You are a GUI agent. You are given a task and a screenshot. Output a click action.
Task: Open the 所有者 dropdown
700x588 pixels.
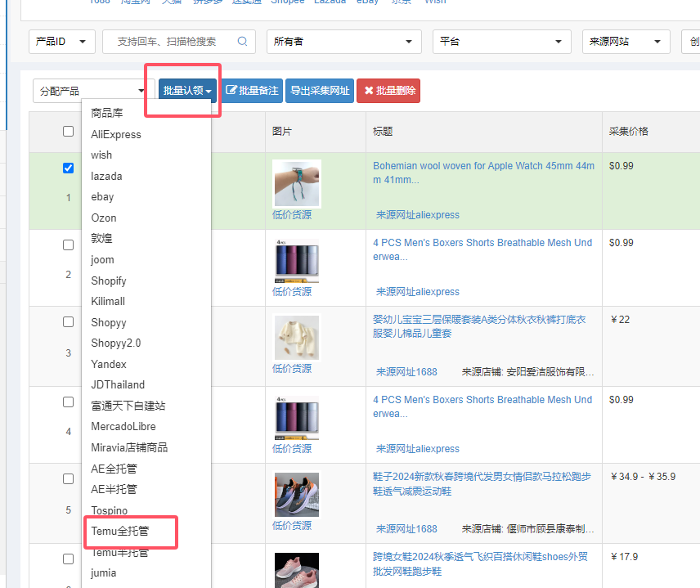click(x=344, y=42)
